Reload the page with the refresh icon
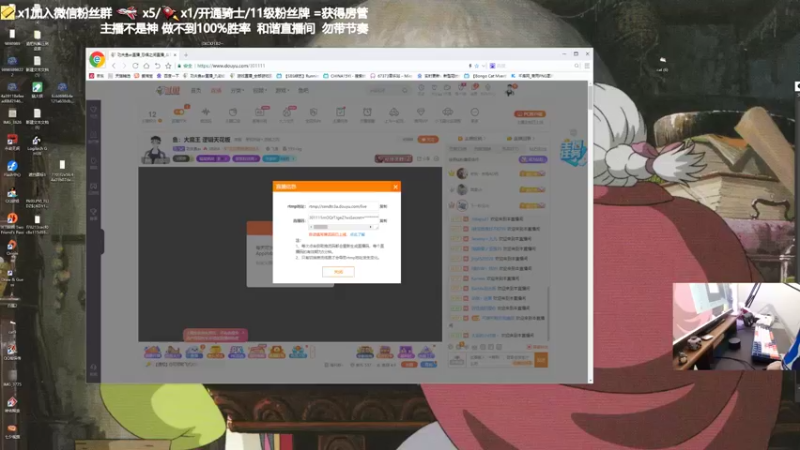 [x=135, y=66]
